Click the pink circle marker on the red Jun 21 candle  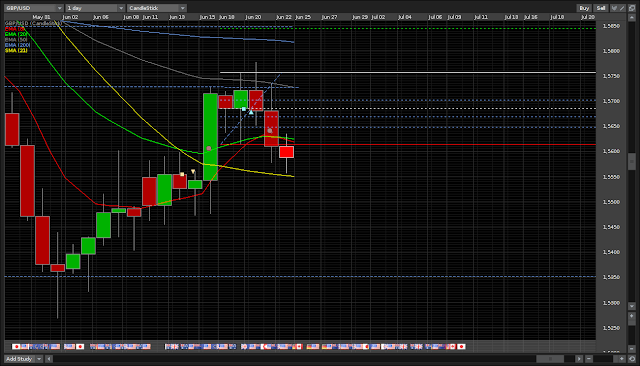(270, 131)
